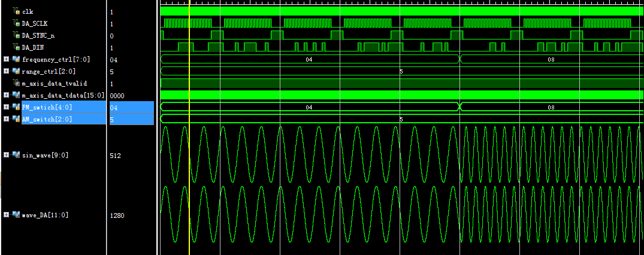Expand the m_axis_data_tdata[15:0] bus
Screen dimensions: 644x255
click(x=6, y=95)
